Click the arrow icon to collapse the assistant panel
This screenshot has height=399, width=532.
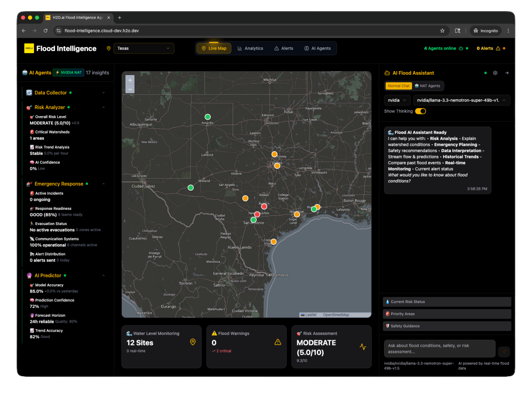coord(507,73)
